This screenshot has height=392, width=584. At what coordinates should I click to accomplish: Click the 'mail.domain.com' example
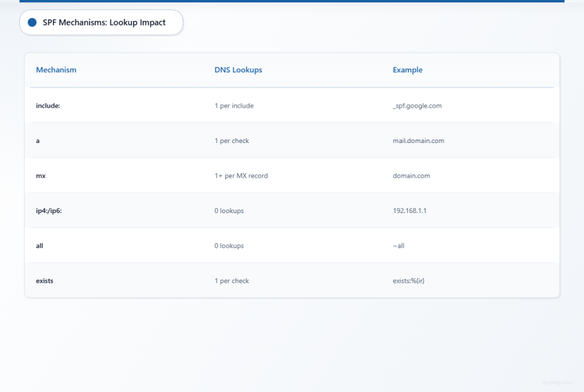(x=418, y=141)
